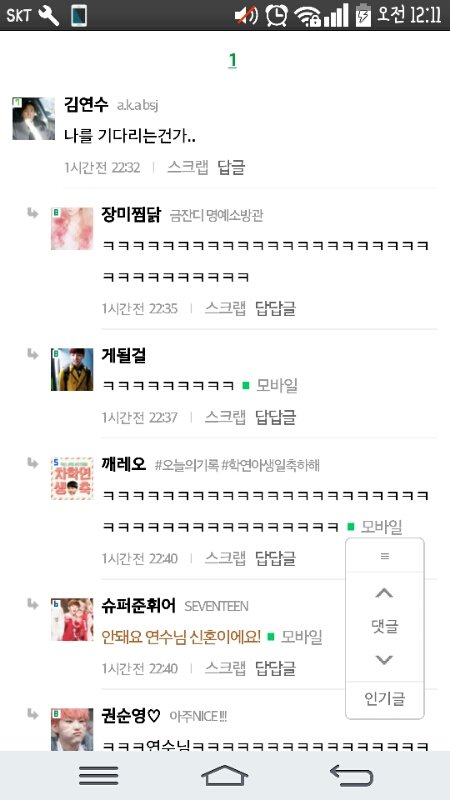Tap reply arrow icon beside 장미찜닭
450x800 pixels.
point(33,213)
